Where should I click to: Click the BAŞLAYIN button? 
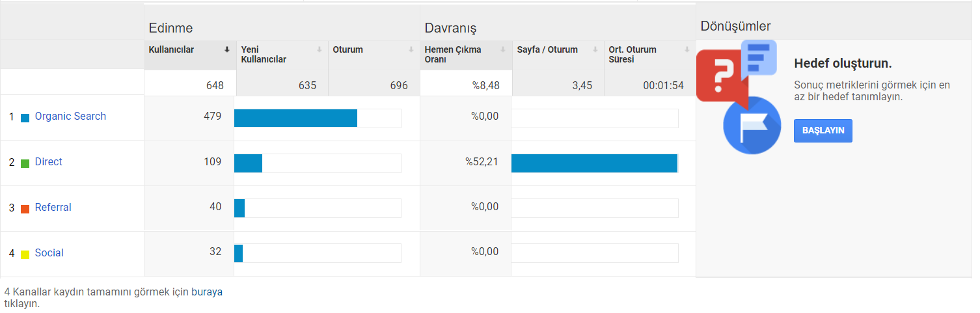tap(823, 130)
